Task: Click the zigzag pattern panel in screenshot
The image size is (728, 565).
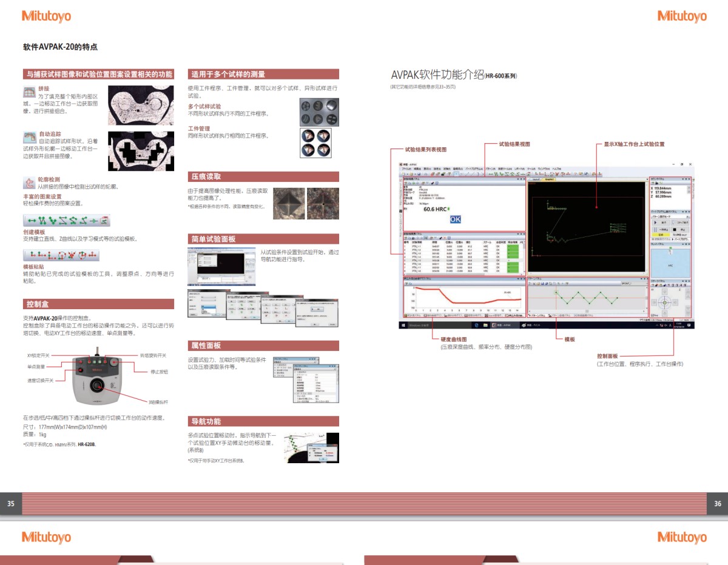Action: click(x=587, y=297)
